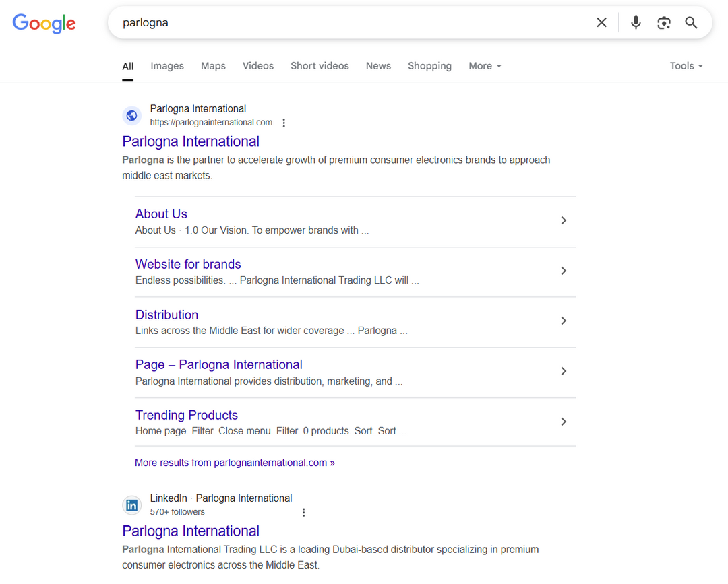Expand the Trending Products row chevron
This screenshot has height=584, width=728.
pyautogui.click(x=563, y=422)
